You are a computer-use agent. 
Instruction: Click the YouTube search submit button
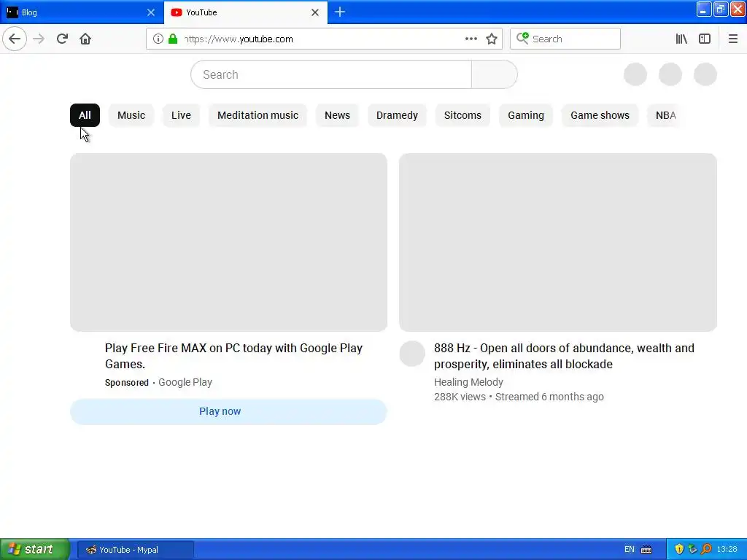point(494,74)
